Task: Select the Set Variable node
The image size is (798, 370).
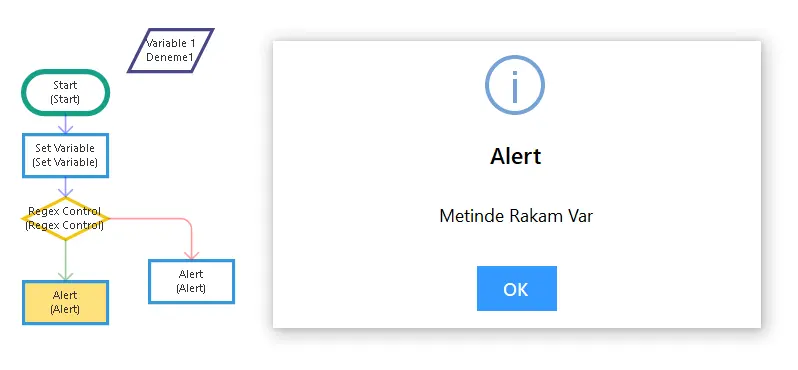Action: click(65, 155)
